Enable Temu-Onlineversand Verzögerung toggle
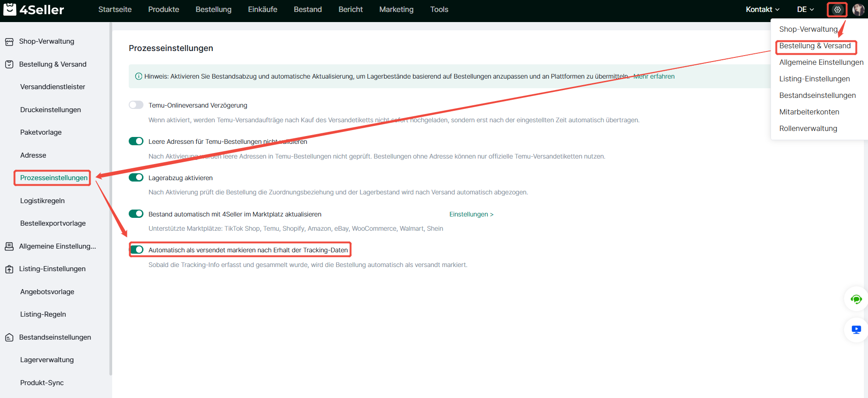The image size is (868, 398). click(136, 105)
